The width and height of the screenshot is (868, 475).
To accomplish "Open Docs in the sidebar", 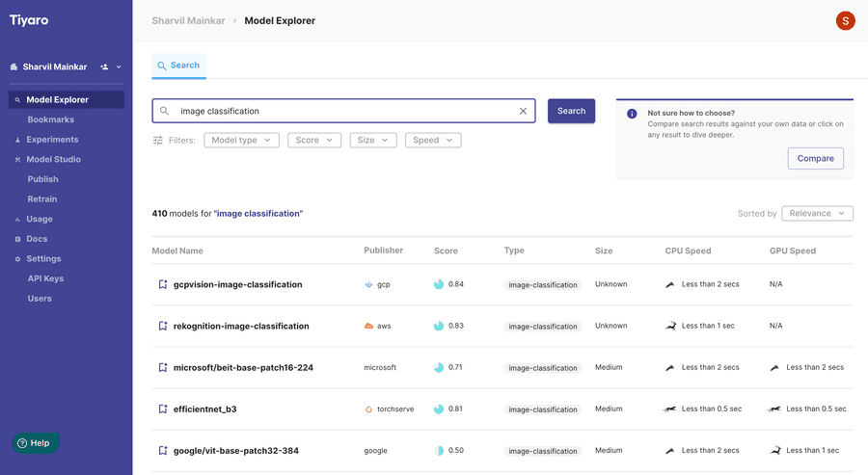I will click(37, 239).
